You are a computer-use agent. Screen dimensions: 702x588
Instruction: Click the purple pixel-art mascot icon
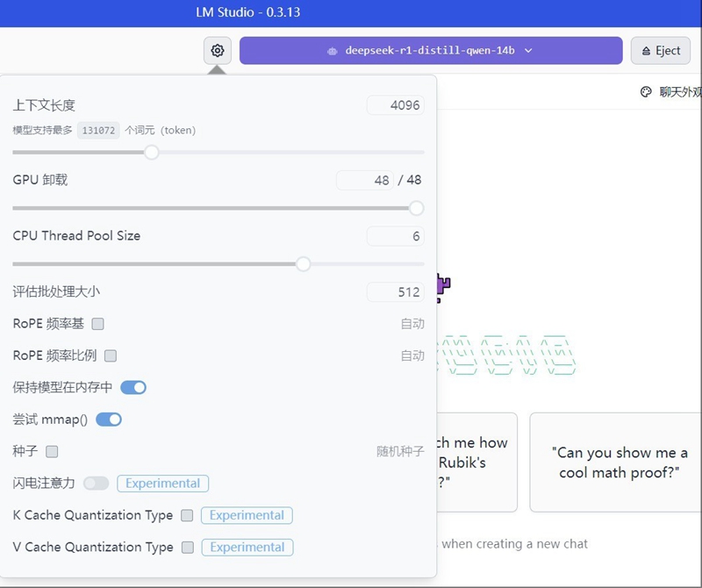444,287
